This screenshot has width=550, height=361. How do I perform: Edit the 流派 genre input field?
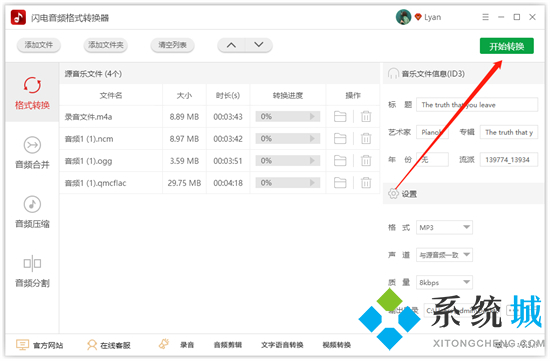point(509,160)
